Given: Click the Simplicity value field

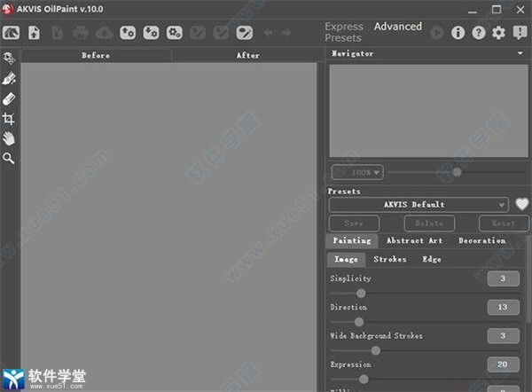Looking at the screenshot, I should (503, 278).
